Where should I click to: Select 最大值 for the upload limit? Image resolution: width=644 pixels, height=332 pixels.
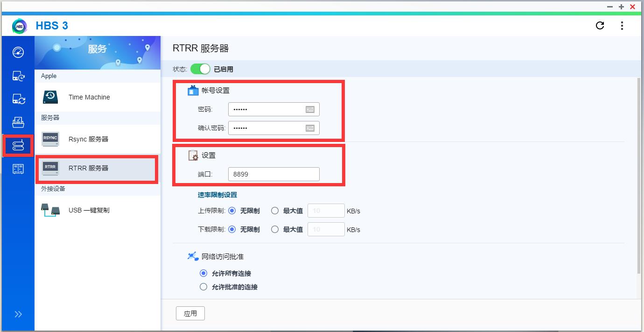click(x=275, y=211)
